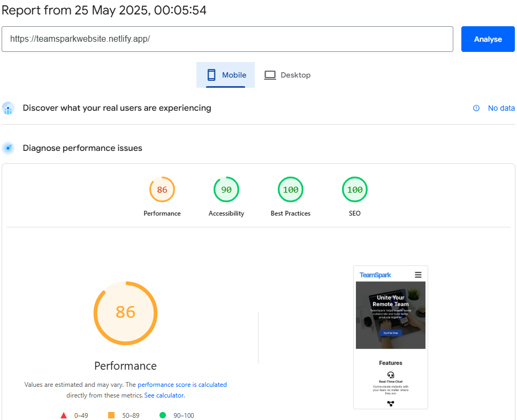Click the orange square 50–89 legend icon
Viewport: 517px width, 420px height.
[111, 415]
